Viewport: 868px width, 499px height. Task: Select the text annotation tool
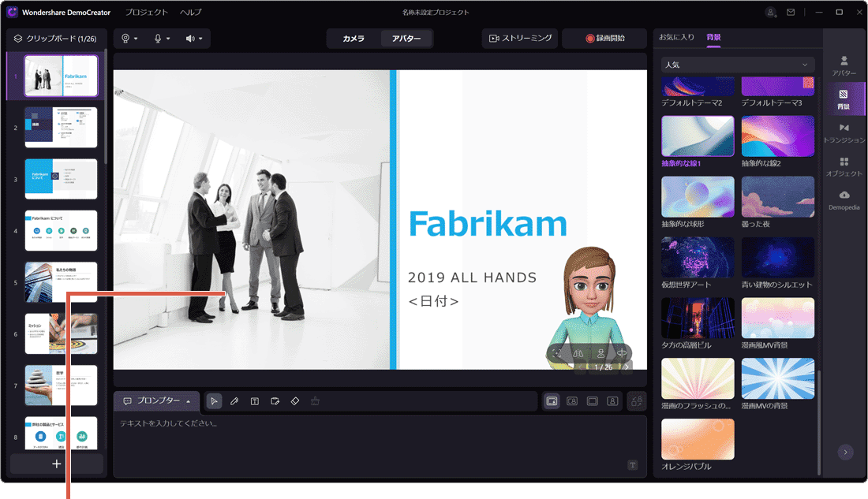(254, 401)
